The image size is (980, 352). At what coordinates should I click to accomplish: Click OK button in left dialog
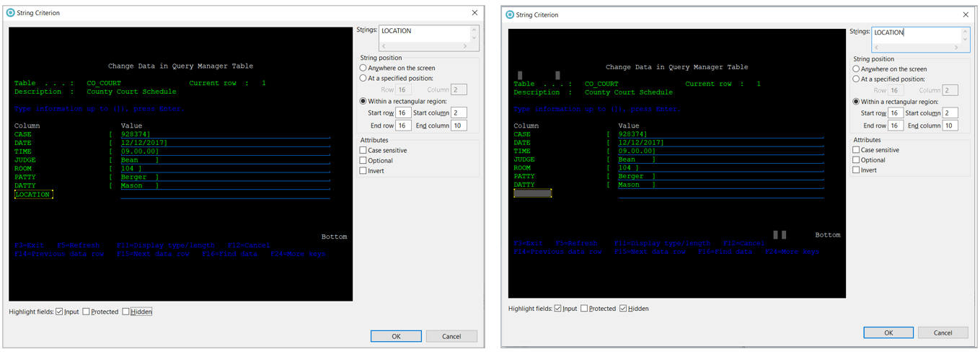396,336
